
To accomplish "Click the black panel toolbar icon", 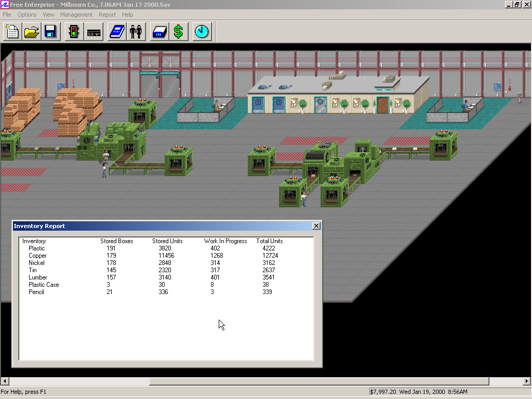I will click(94, 32).
